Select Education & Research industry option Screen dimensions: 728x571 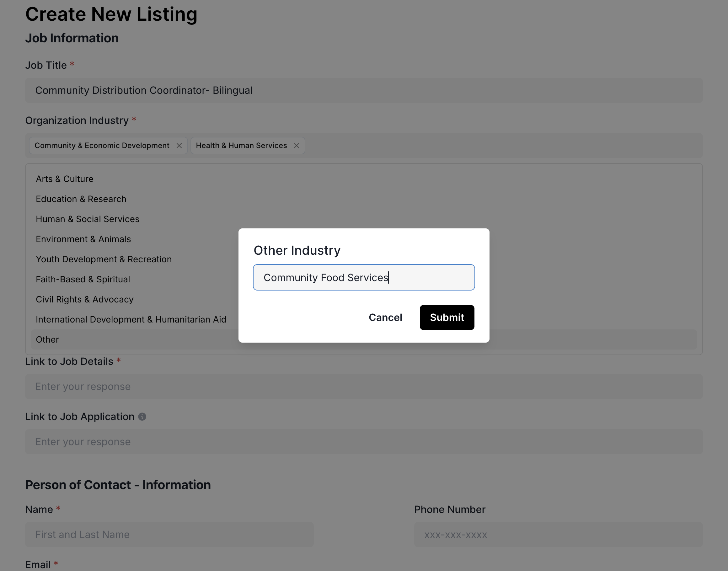coord(364,199)
